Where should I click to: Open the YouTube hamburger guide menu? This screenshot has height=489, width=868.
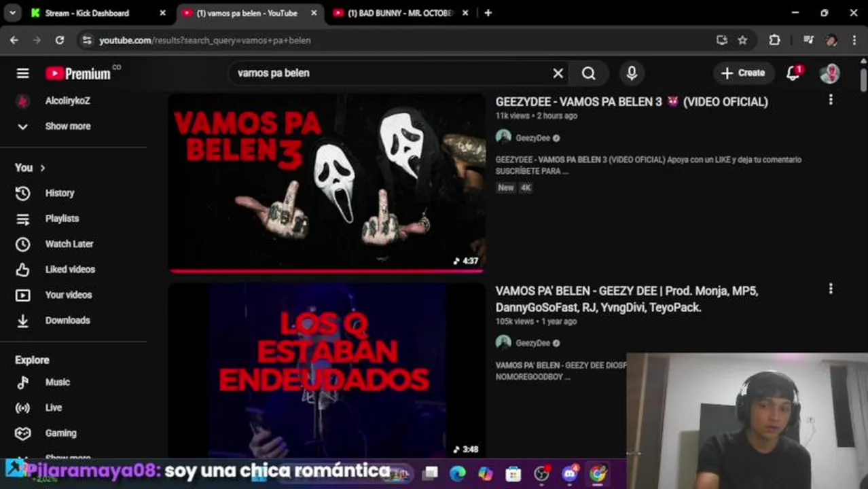(x=23, y=73)
